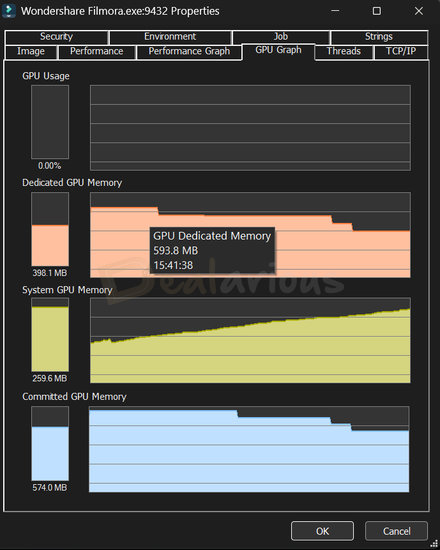
Task: Open the Threads tab
Action: 344,52
